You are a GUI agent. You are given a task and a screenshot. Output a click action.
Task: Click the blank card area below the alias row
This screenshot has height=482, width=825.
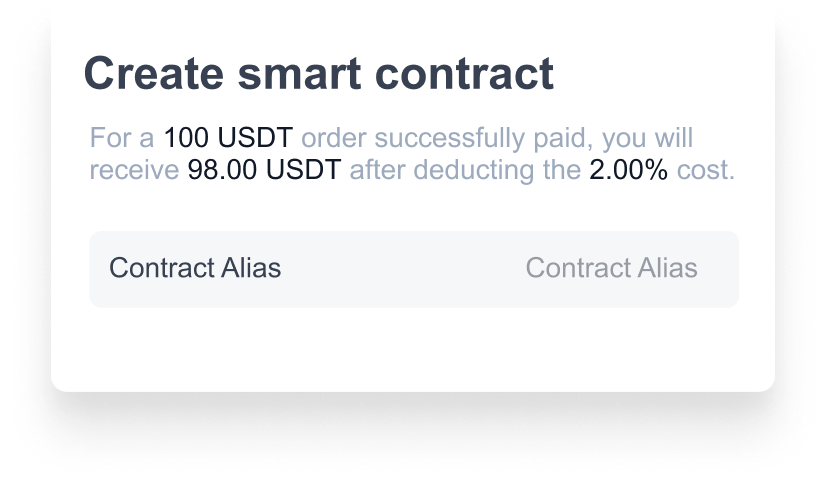tap(412, 348)
